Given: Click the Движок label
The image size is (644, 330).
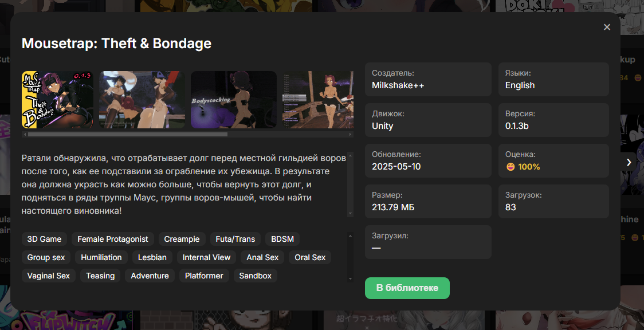Looking at the screenshot, I should [388, 113].
